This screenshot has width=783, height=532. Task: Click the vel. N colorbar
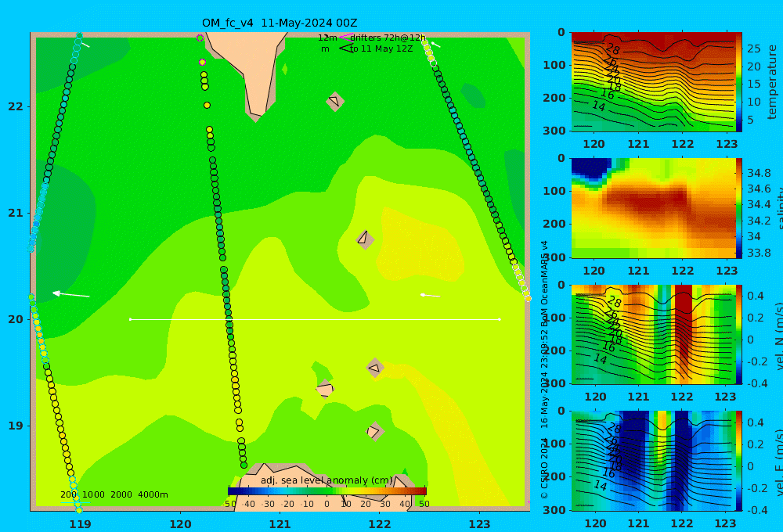[x=738, y=334]
